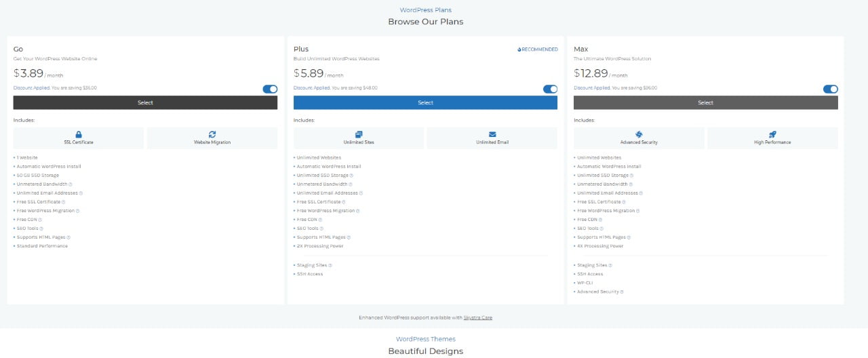Viewport: 868px width, 358px height.
Task: Select the Max plan
Action: point(705,102)
